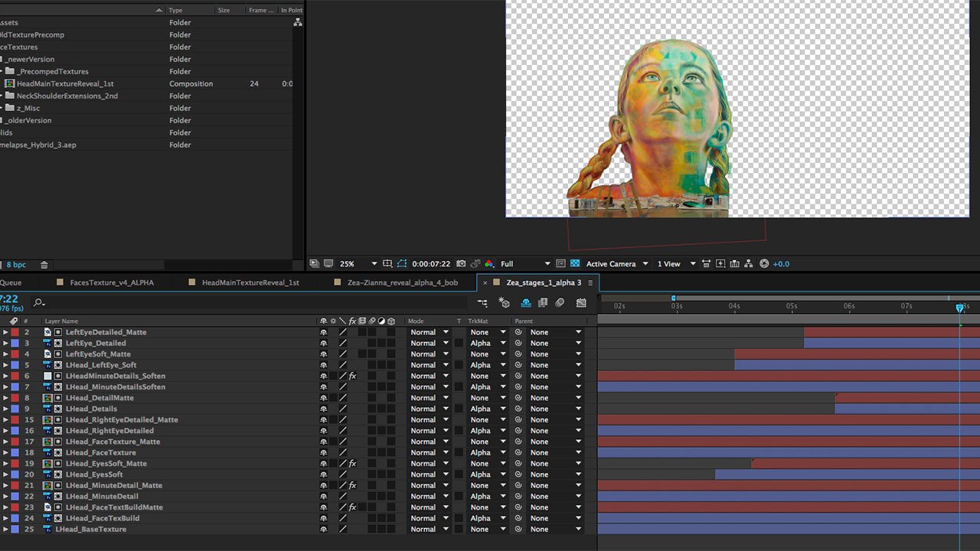The height and width of the screenshot is (551, 980).
Task: Click the reset exposure icon
Action: click(x=763, y=264)
